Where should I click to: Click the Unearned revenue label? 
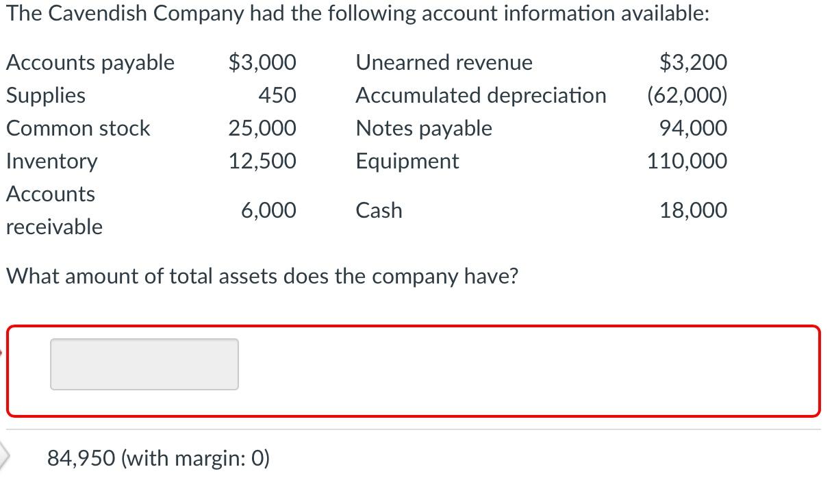(443, 62)
